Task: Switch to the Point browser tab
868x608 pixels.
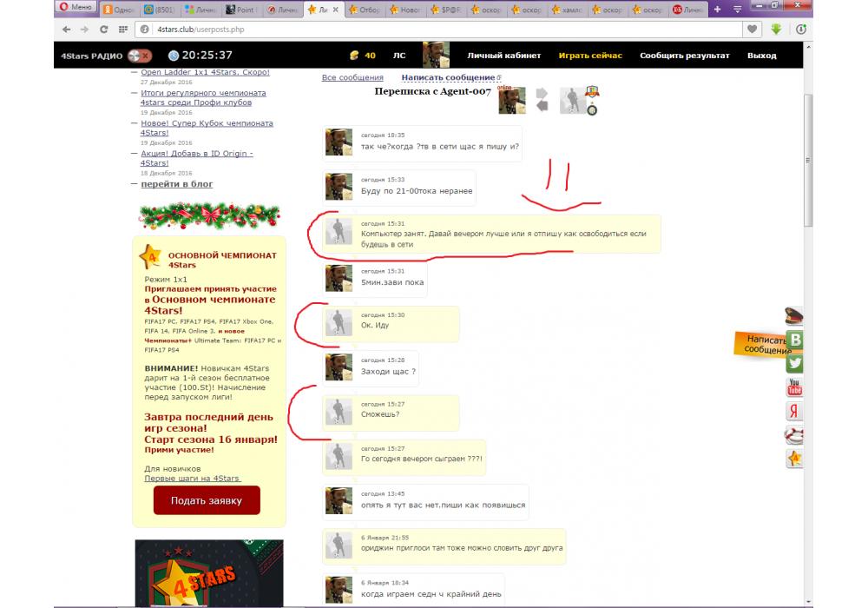Action: click(240, 10)
